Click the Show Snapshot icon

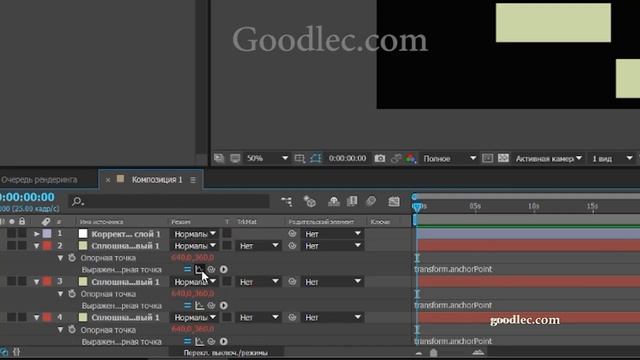click(396, 158)
